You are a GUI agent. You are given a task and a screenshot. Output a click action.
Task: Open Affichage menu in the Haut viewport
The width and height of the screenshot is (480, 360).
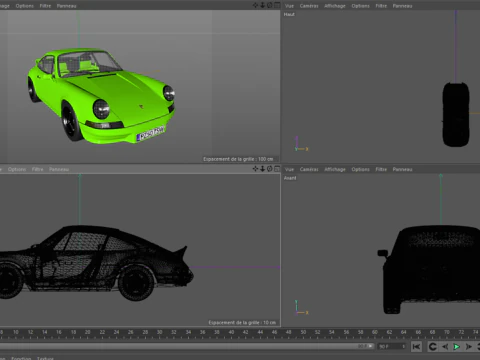335,6
